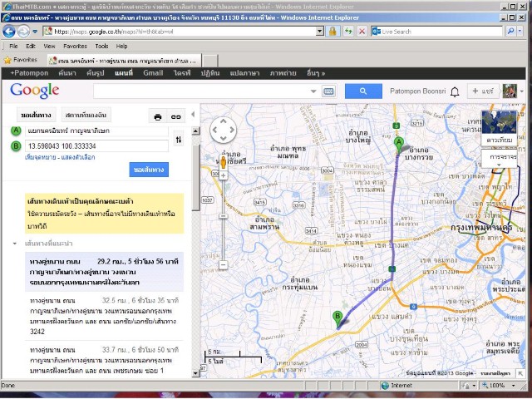The image size is (532, 399).
Task: Click the red Stop loading icon
Action: (x=362, y=32)
